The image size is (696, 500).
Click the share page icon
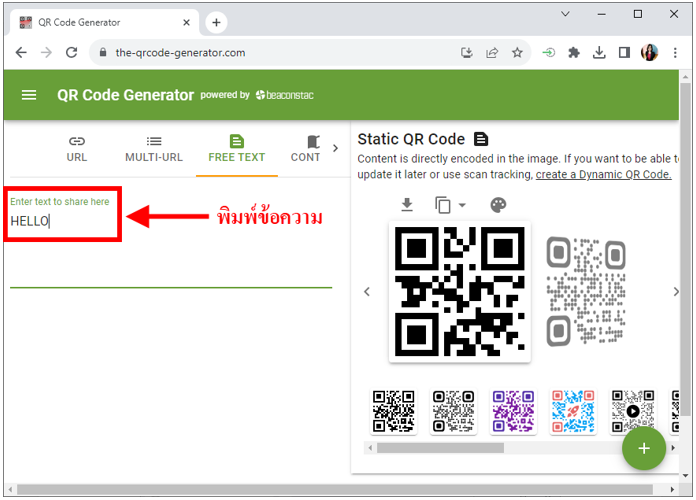(x=492, y=53)
